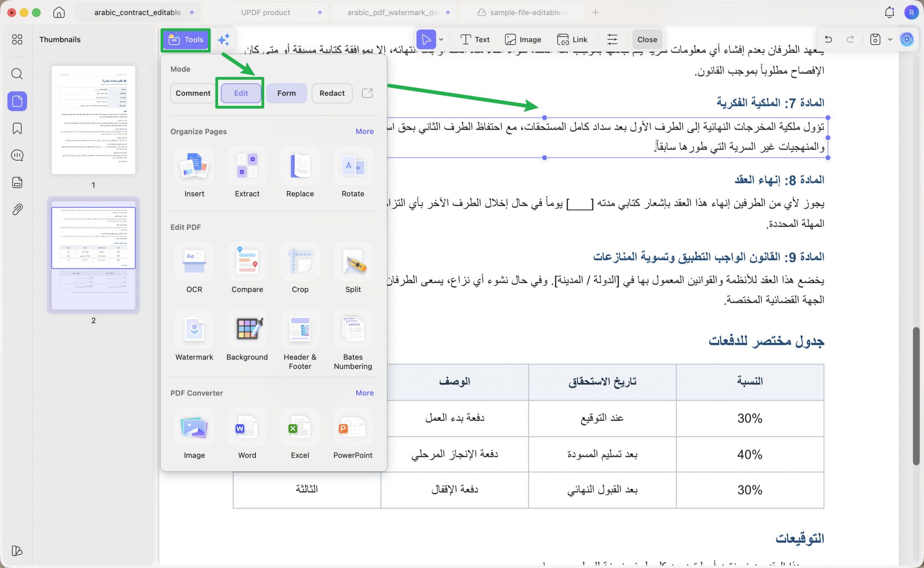Image resolution: width=924 pixels, height=568 pixels.
Task: Click the redo arrow
Action: click(850, 39)
